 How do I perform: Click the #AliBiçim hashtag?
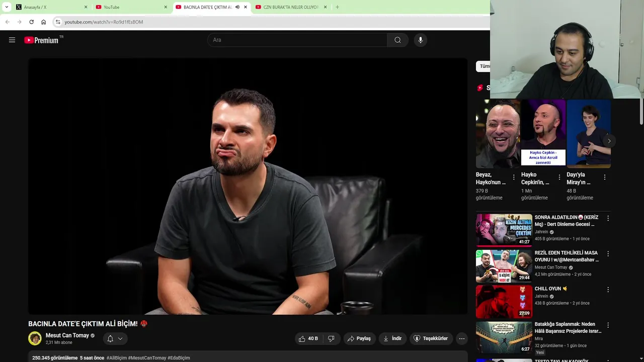117,358
